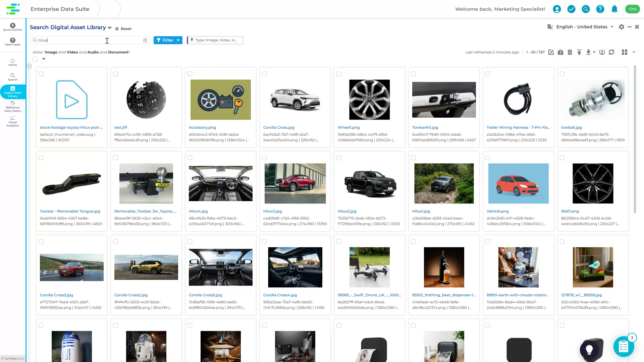Open the Hilux1.jpg asset link
Image resolution: width=644 pixels, height=362 pixels.
pos(421,211)
